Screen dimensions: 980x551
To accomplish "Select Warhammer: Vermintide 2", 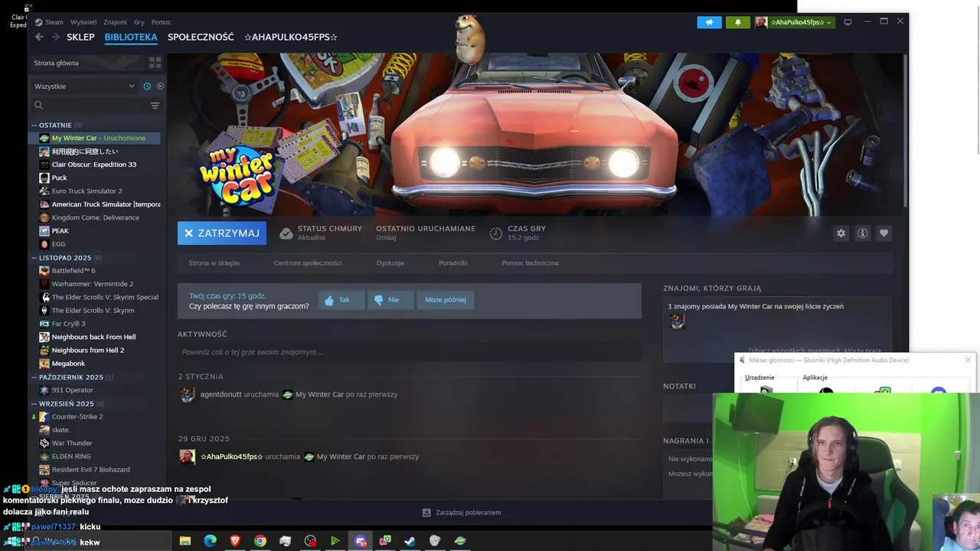I will (x=94, y=284).
